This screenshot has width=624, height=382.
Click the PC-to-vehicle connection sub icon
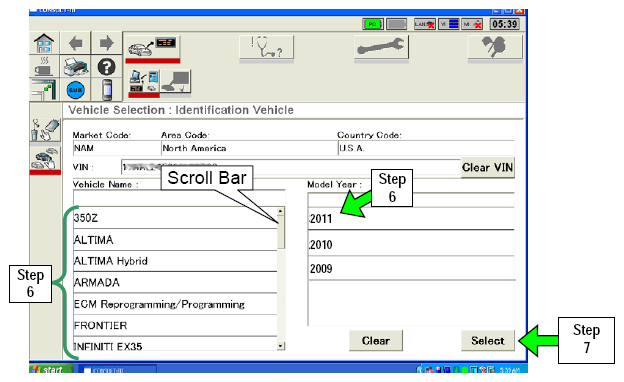click(x=144, y=82)
